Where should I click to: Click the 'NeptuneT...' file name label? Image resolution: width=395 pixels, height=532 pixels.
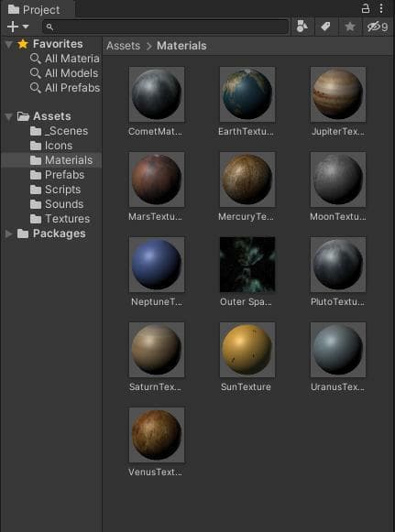[157, 301]
